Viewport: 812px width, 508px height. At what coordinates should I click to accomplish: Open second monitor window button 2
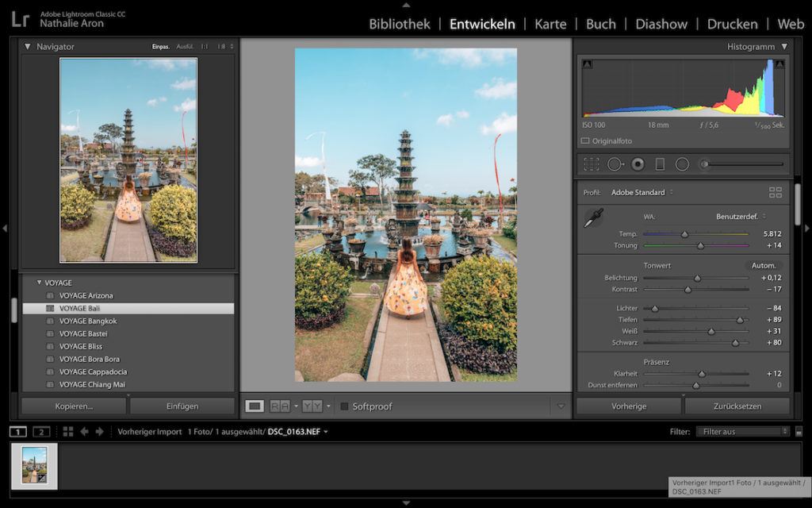[41, 431]
